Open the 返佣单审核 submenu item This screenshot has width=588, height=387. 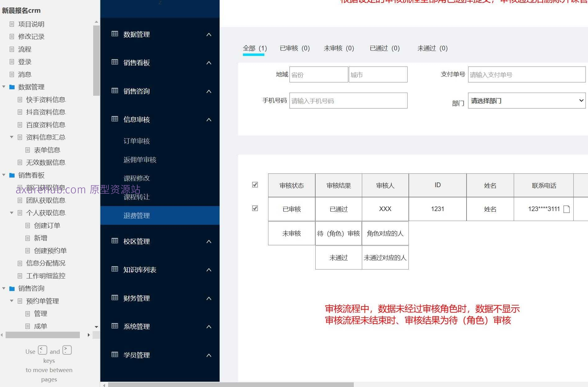(x=140, y=159)
